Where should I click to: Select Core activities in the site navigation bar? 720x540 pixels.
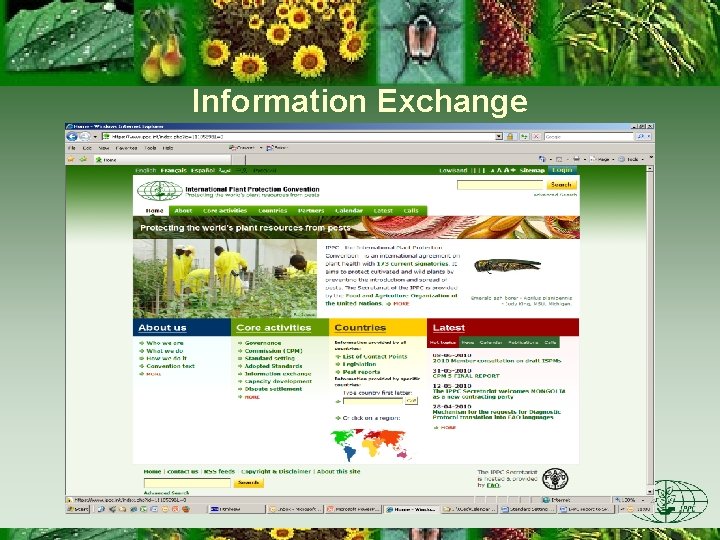point(225,211)
